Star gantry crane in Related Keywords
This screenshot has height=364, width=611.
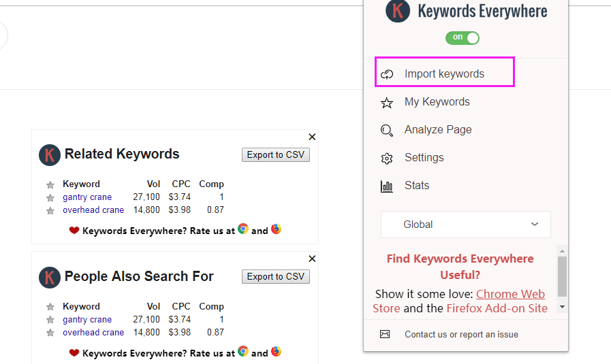50,198
